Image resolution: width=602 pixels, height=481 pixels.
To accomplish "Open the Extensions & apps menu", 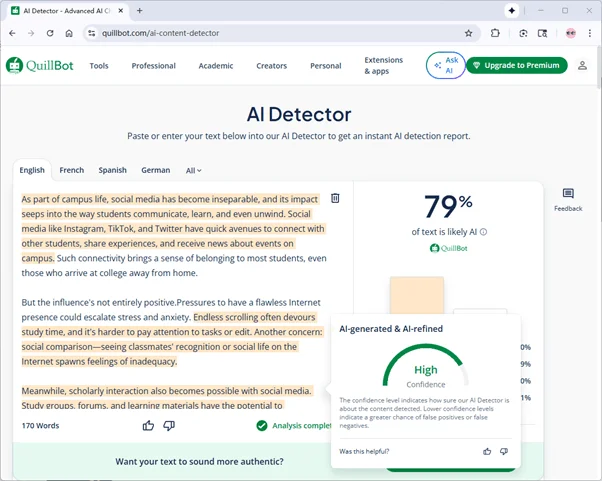I will pos(384,66).
